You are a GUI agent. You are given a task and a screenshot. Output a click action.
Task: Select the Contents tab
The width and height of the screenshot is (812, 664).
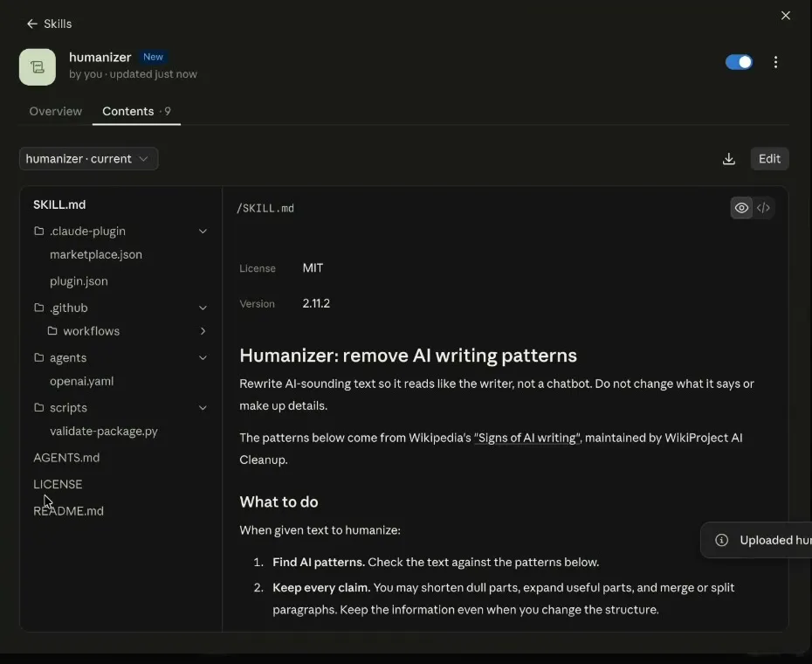(x=136, y=112)
